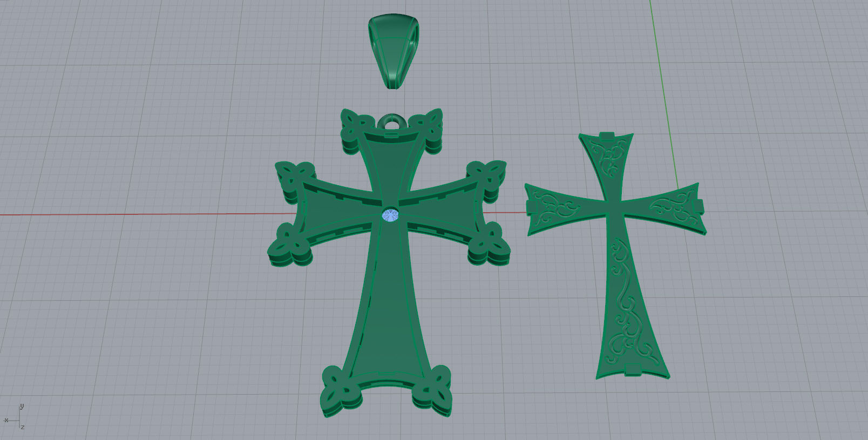The image size is (868, 440).
Task: Select the blue gemstone at the cross center
Action: 390,215
